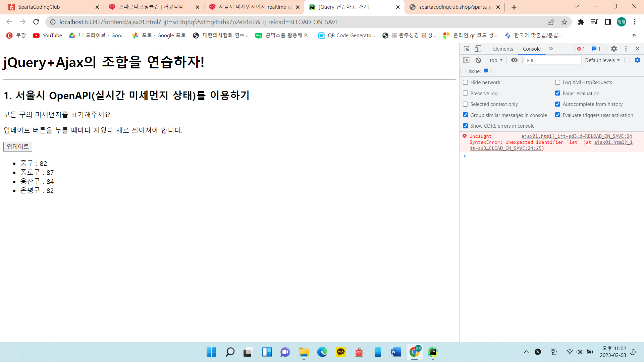Close the DevTools panel
Viewport: 644px width, 362px height.
tap(638, 49)
